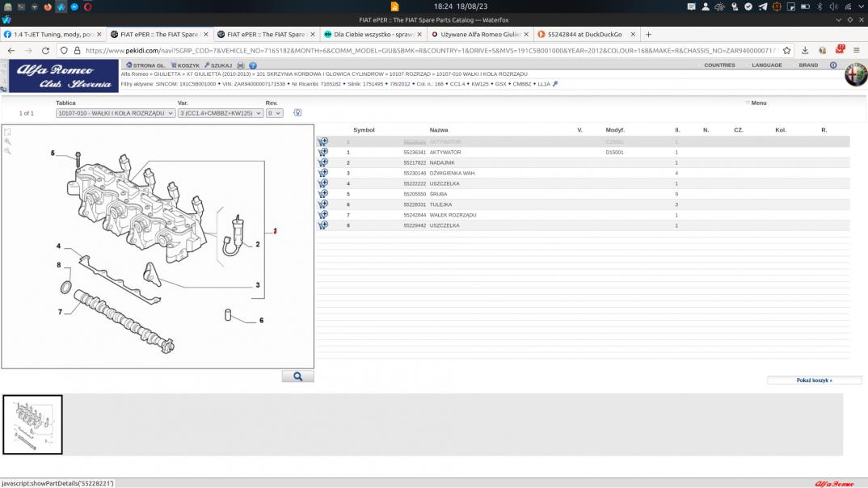868x488 pixels.
Task: Click cart icon for WAŁEK ROZRZĄDU row
Action: (322, 216)
